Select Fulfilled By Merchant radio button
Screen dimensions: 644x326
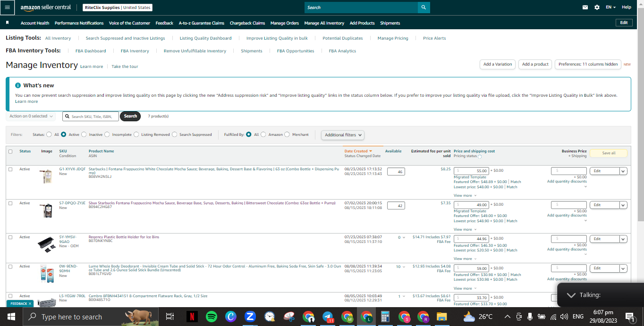(287, 134)
